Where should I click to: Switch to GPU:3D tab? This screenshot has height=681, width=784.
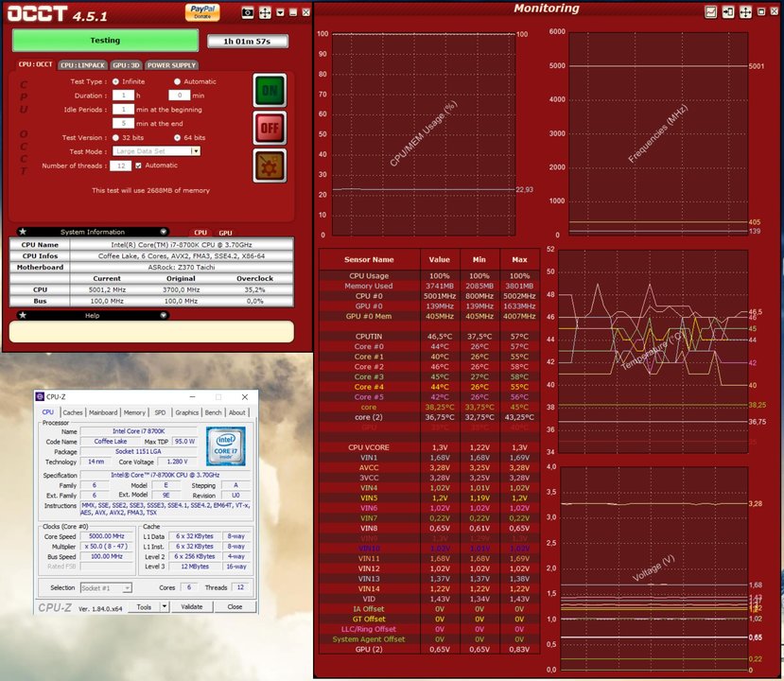tap(126, 65)
